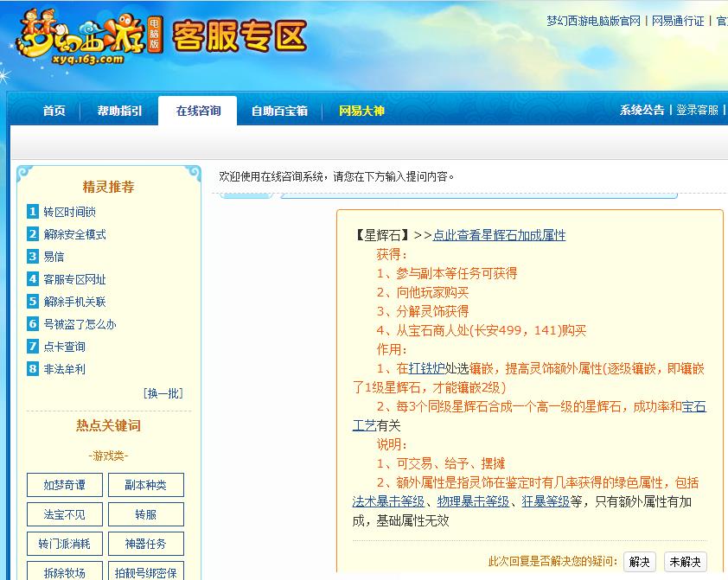Open the 网易大神 tab
728x580 pixels.
(361, 111)
